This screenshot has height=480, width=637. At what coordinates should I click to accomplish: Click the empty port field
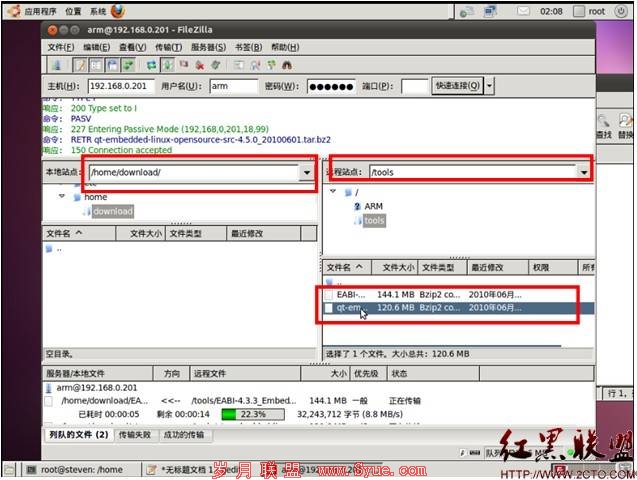coord(414,86)
